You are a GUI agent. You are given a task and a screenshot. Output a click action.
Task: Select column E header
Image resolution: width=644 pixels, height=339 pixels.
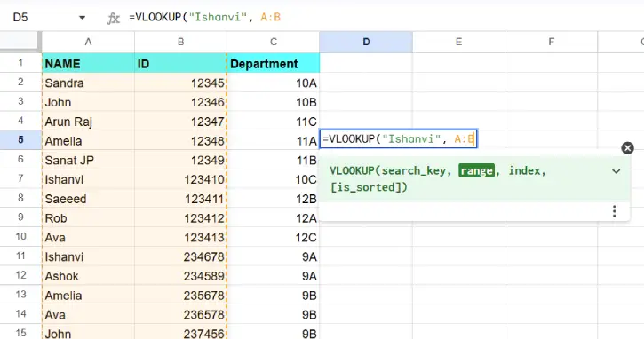click(x=458, y=42)
